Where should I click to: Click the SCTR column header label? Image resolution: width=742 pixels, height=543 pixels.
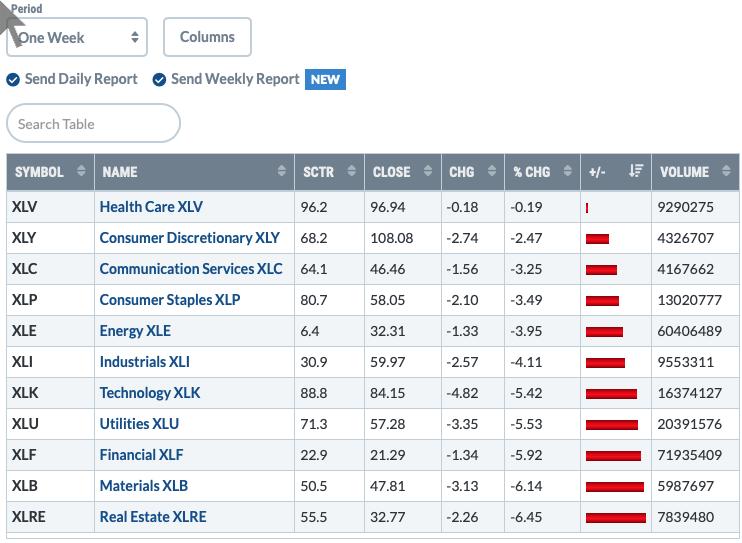[318, 171]
